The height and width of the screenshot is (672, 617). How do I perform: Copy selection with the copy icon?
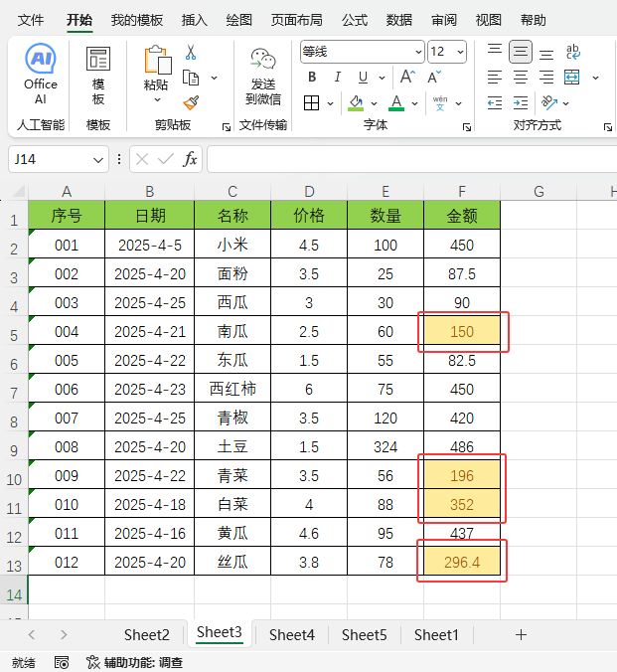click(191, 78)
